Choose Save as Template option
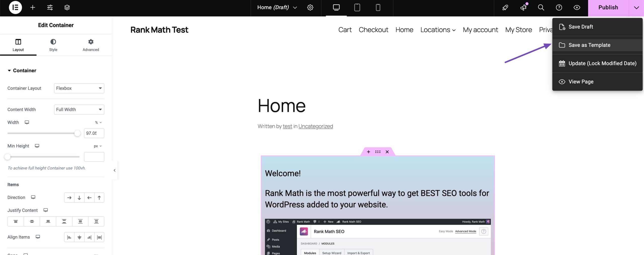This screenshot has width=644, height=255. (597, 45)
